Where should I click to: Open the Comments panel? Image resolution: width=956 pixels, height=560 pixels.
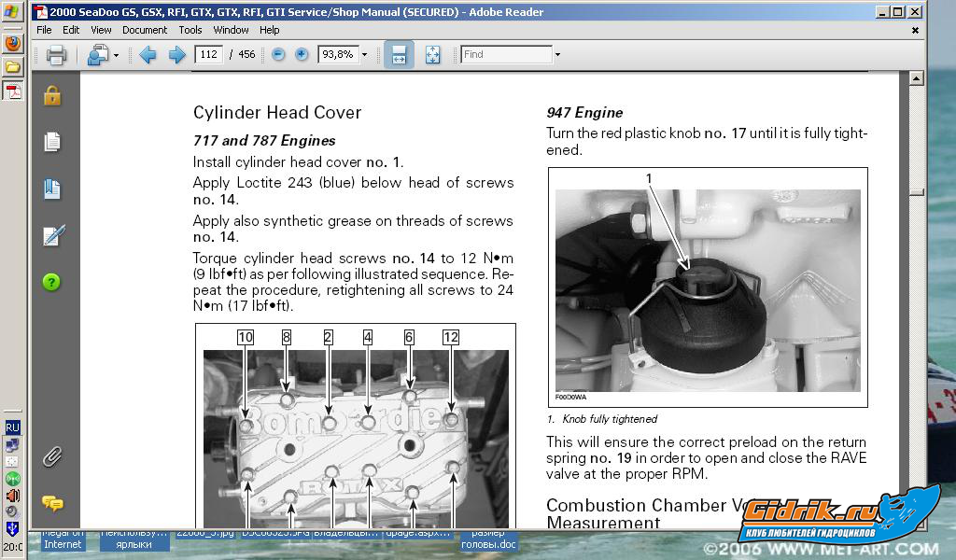tap(52, 503)
